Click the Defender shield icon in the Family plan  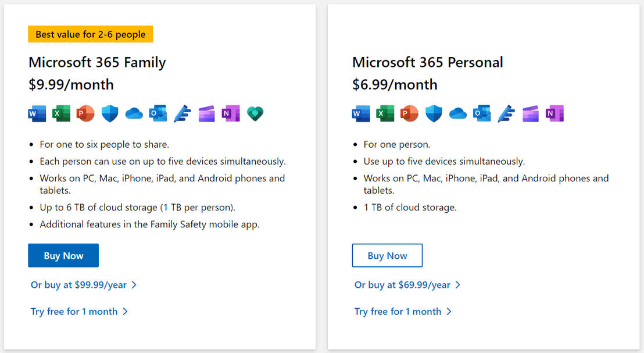tap(109, 113)
